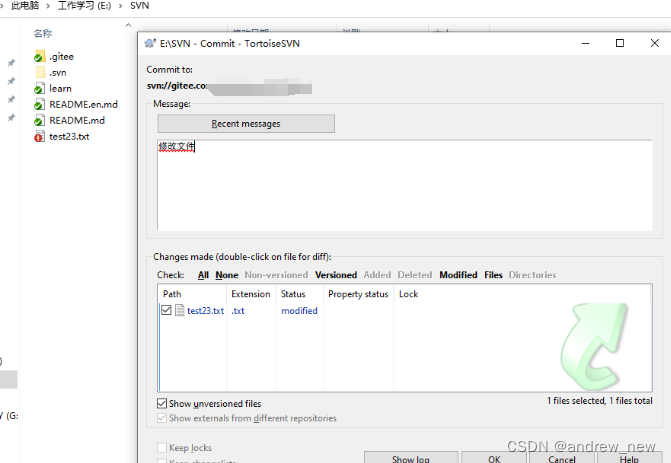Viewport: 671px width, 463px height.
Task: Click the .txt extension cell
Action: [238, 311]
